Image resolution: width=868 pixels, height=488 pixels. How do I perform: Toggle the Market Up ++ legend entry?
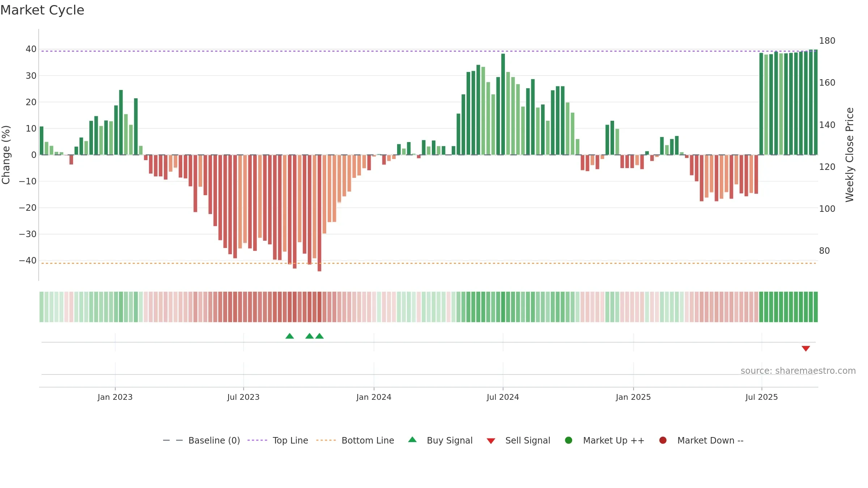604,440
